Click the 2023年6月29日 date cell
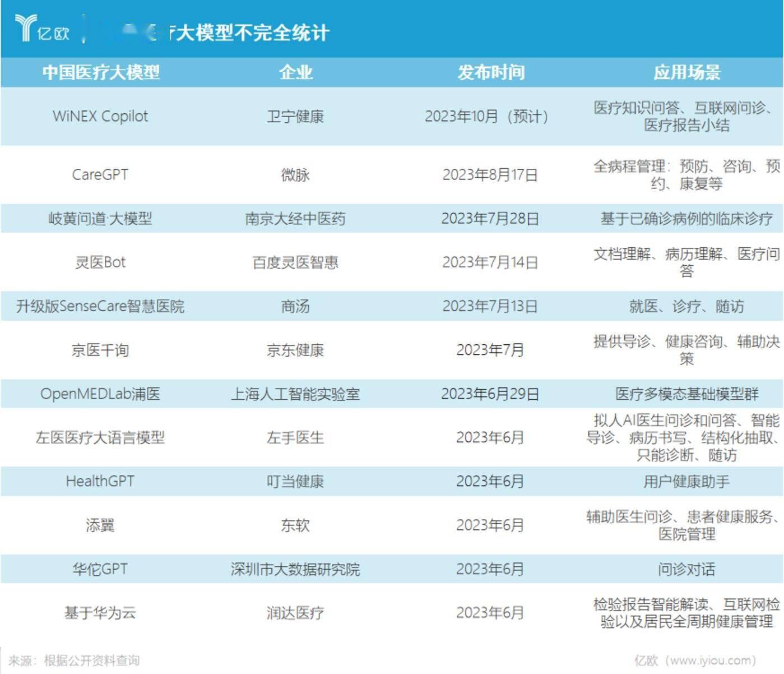This screenshot has width=784, height=674. [490, 394]
